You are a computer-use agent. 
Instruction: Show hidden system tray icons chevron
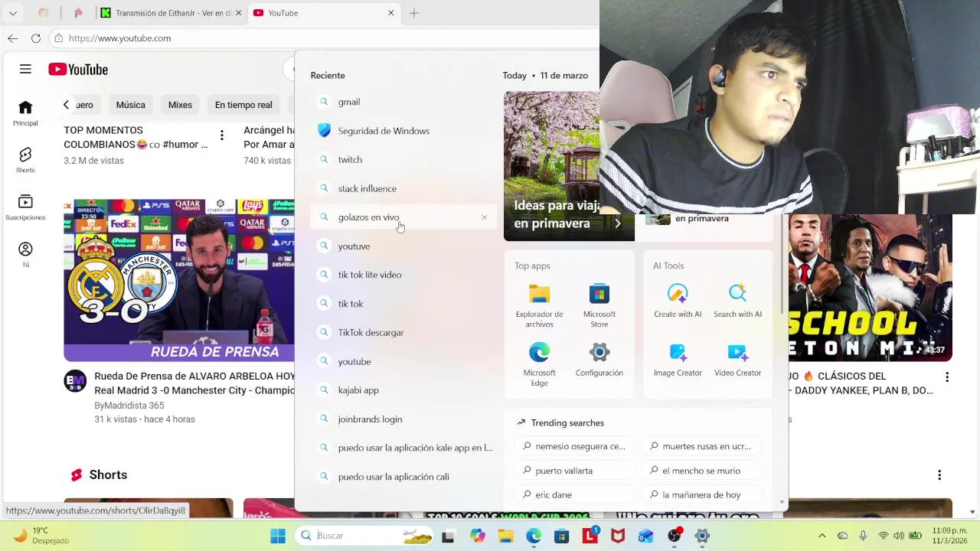point(822,536)
